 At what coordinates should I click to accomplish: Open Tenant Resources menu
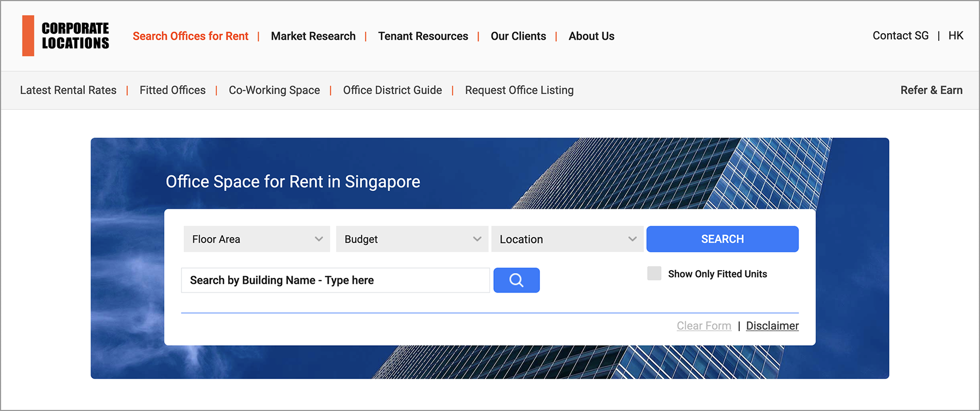[x=423, y=36]
